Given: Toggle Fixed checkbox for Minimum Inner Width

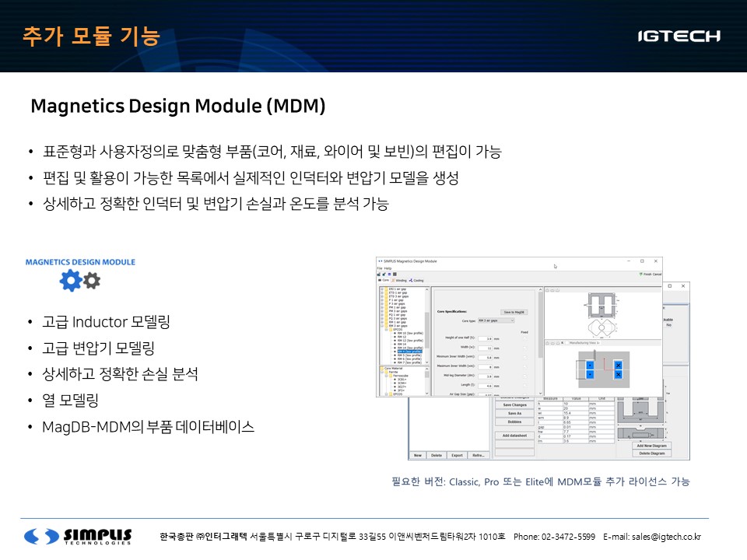Looking at the screenshot, I should coord(525,358).
